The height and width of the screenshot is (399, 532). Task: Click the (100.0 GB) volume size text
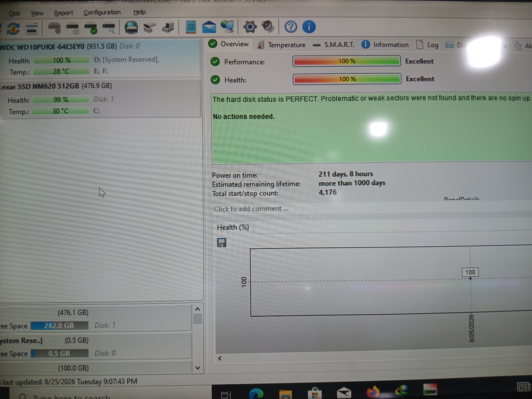(x=73, y=368)
